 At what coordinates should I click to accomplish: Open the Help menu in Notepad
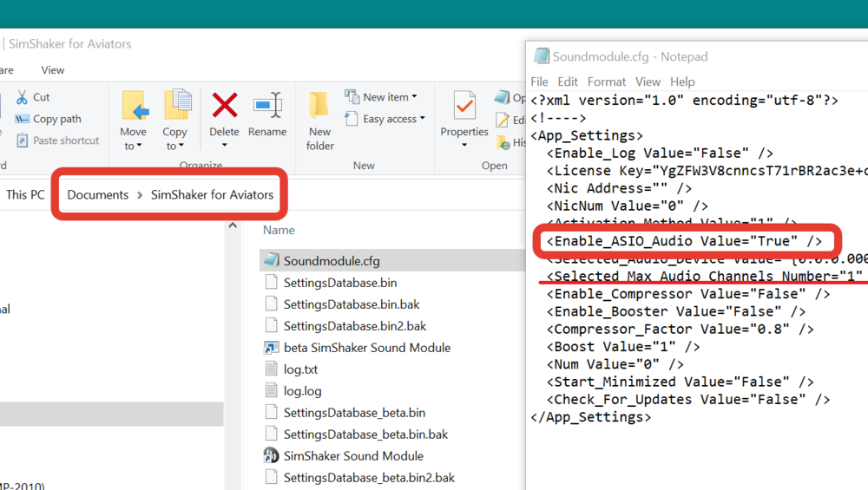point(682,82)
